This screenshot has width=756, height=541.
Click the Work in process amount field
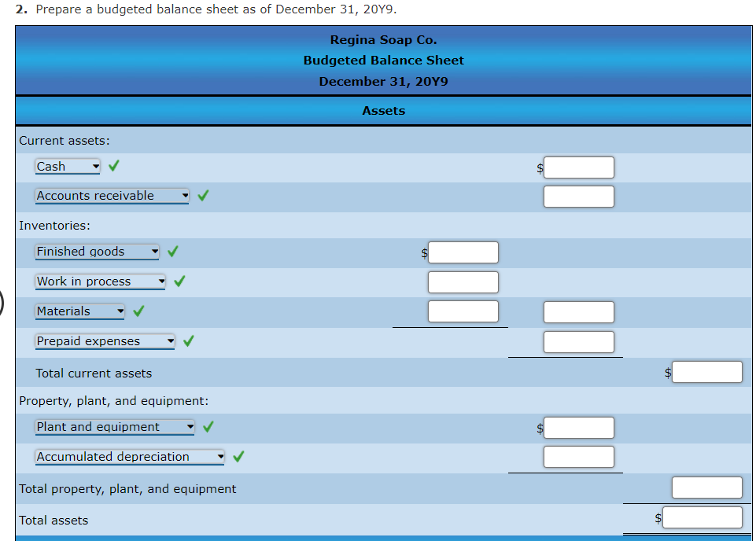[x=463, y=282]
